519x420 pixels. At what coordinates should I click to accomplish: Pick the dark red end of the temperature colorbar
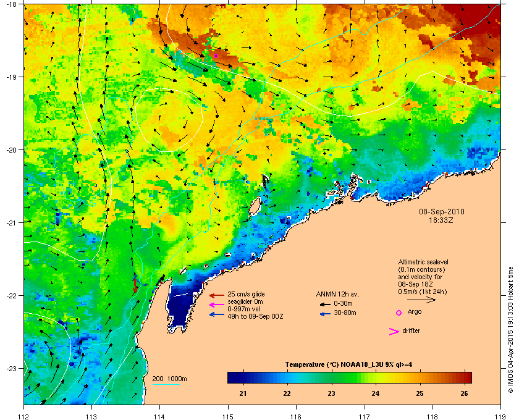468,377
